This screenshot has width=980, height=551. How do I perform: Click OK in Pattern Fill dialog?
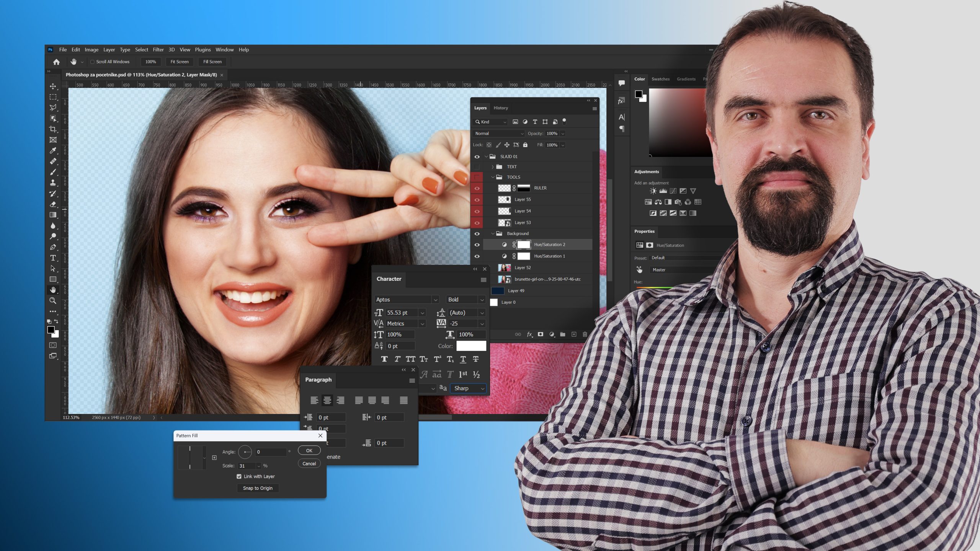(x=309, y=450)
